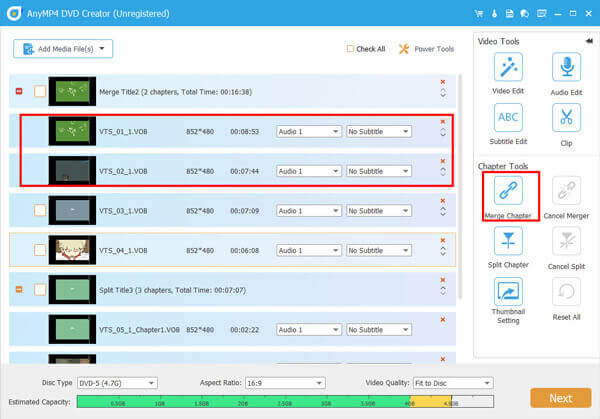600x419 pixels.
Task: Click the Power Tools wrench icon
Action: pos(404,49)
